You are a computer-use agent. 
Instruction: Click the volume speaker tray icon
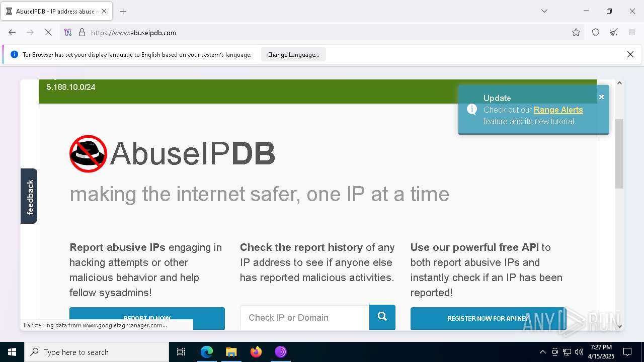tap(579, 352)
